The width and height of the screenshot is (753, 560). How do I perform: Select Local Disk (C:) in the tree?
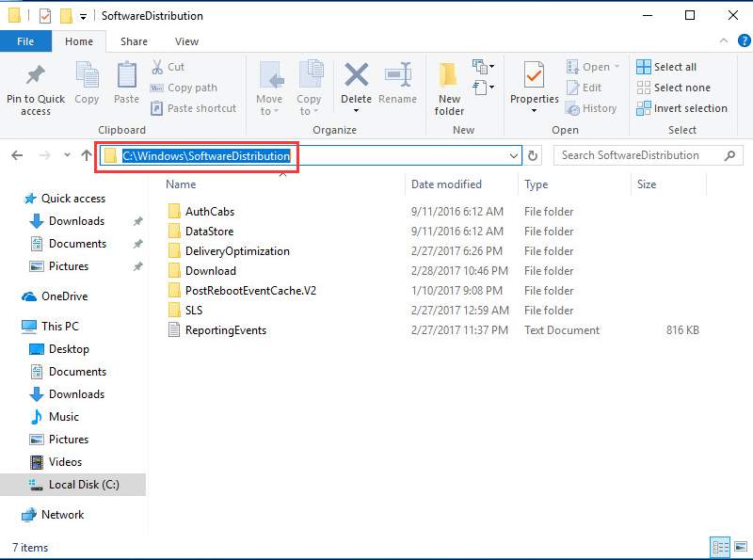click(73, 485)
